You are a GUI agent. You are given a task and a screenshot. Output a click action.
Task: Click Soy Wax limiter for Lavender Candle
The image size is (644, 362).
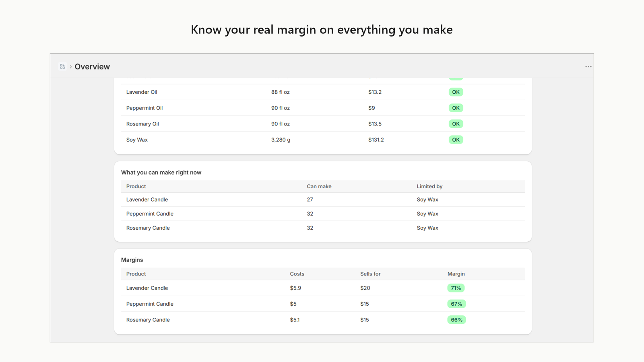[427, 200]
